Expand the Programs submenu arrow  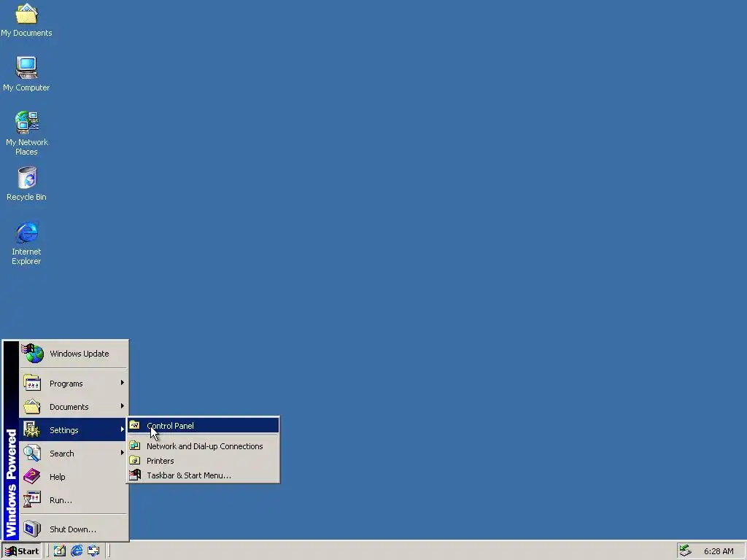click(x=123, y=383)
